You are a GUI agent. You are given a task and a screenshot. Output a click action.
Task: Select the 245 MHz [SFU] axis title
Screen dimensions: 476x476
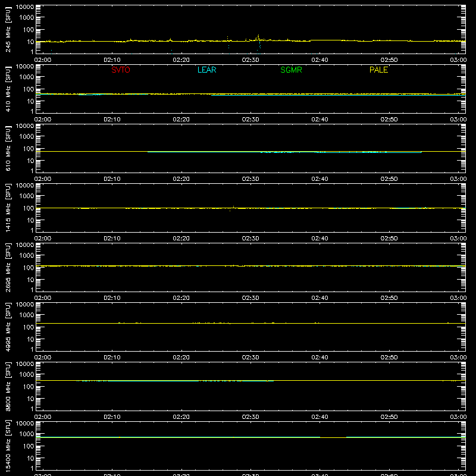point(8,29)
